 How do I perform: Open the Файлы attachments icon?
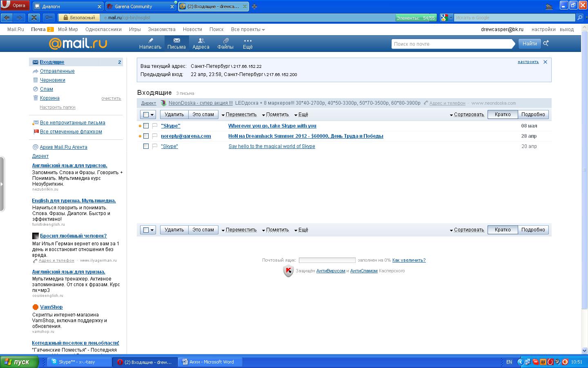coord(225,40)
